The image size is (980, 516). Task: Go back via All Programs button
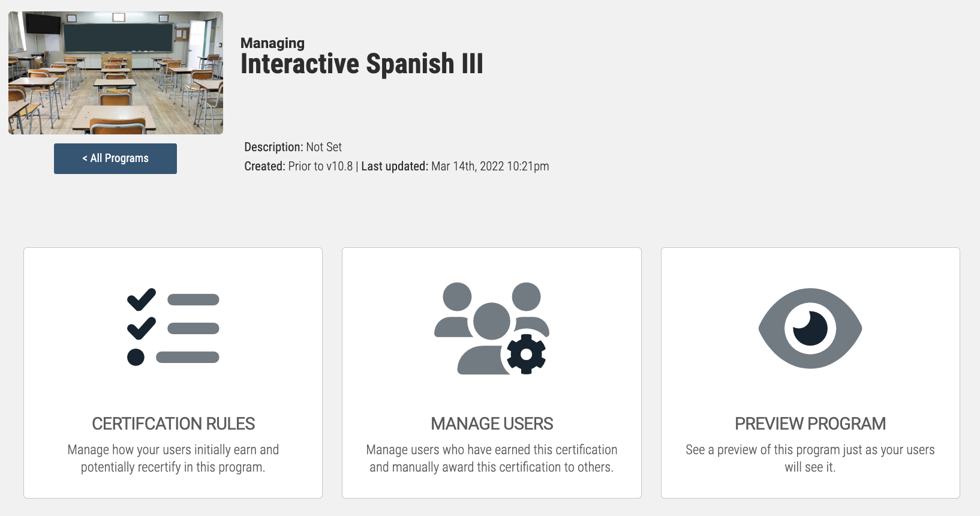115,158
